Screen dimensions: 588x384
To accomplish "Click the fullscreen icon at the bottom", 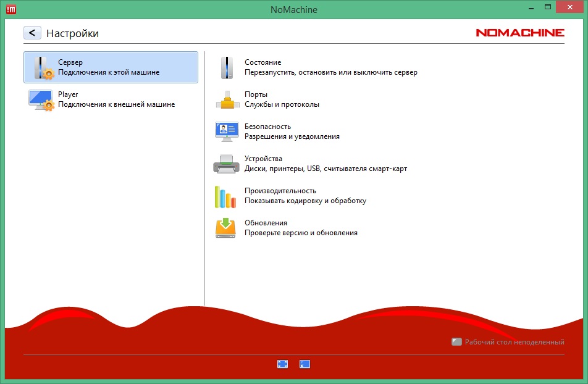I will click(283, 364).
